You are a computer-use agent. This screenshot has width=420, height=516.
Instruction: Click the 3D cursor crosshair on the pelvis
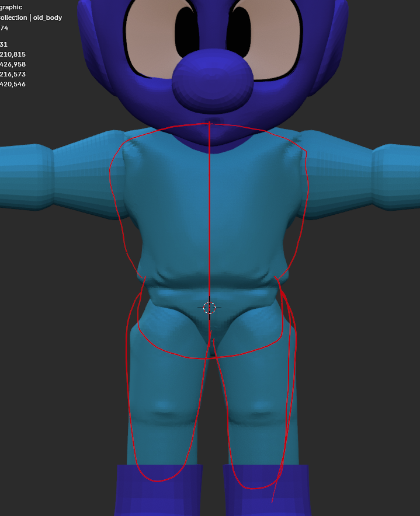click(210, 308)
